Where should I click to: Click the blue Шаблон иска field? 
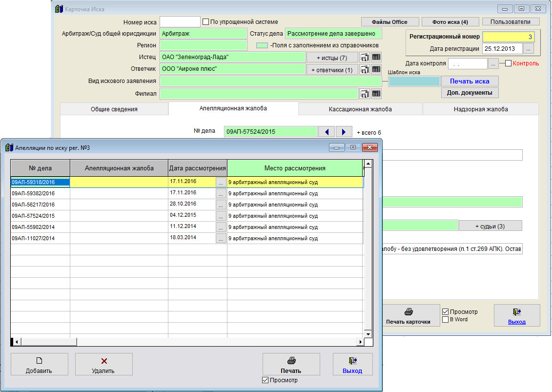point(414,82)
